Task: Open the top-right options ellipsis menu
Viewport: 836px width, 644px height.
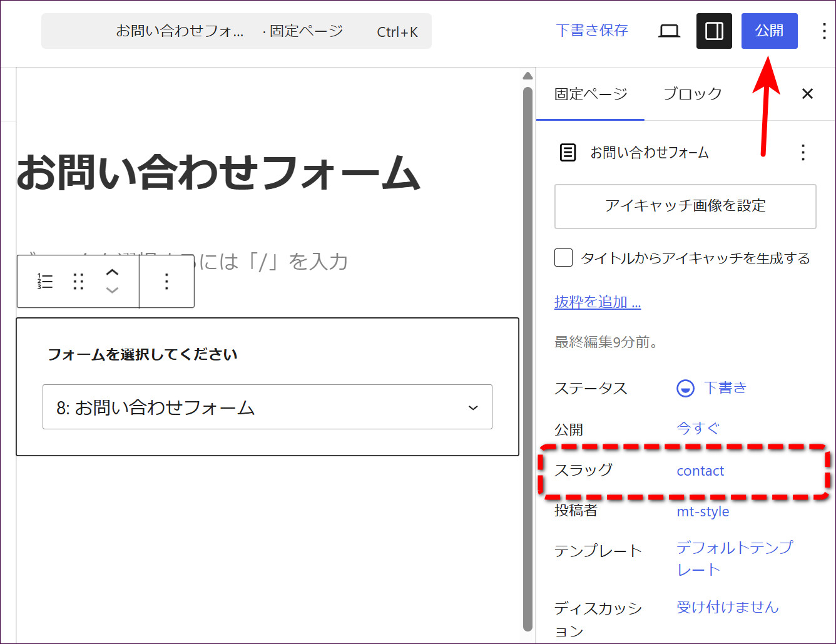Action: tap(824, 31)
